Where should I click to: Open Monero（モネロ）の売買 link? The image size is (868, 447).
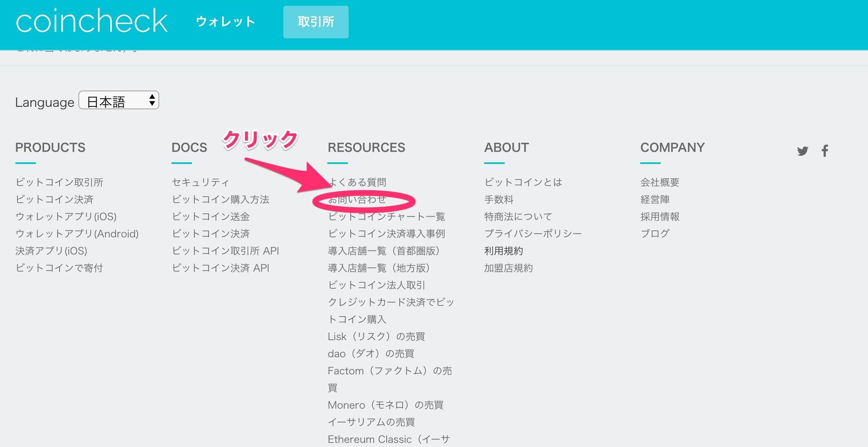(386, 405)
